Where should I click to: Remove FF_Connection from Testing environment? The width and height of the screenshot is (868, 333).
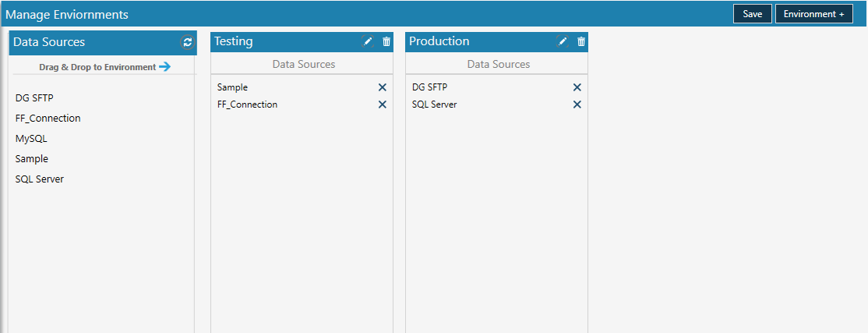[x=382, y=105]
